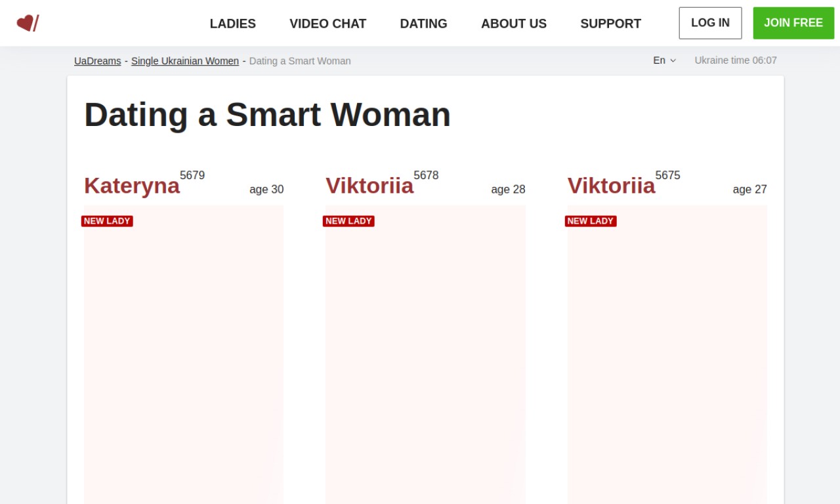Click the NEW LADY badge on Kateryna's photo
The height and width of the screenshot is (504, 840).
107,221
